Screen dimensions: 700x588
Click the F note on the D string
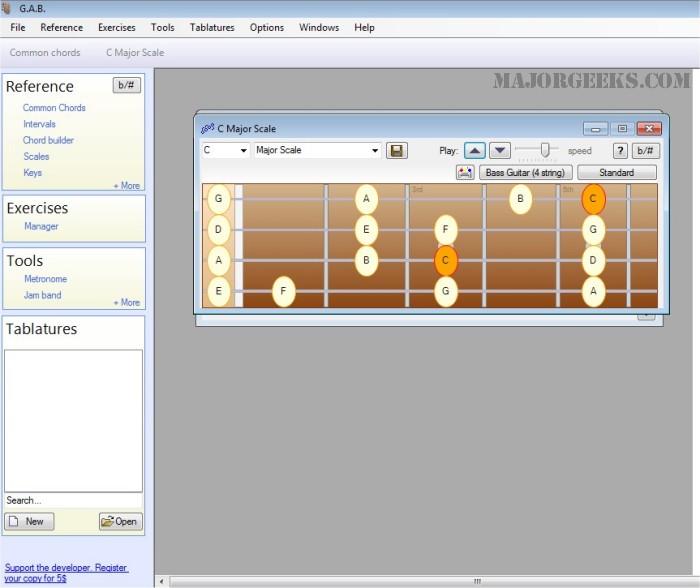(x=445, y=229)
